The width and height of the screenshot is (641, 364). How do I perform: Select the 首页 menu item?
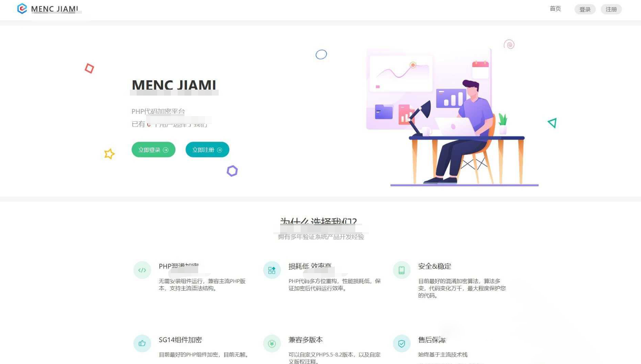click(555, 9)
